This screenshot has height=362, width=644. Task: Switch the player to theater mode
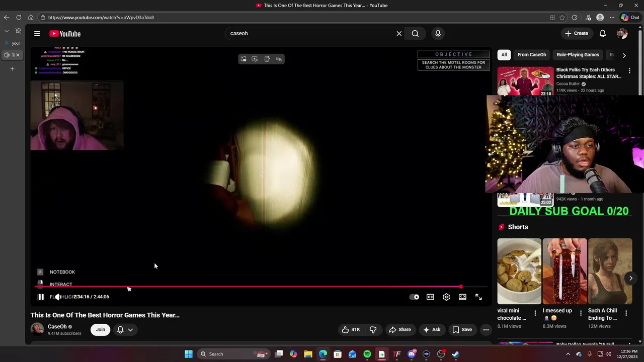pos(462,297)
